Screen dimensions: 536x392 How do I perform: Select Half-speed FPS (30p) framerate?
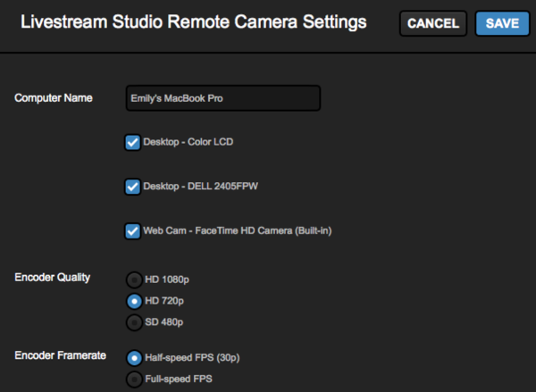tap(134, 358)
